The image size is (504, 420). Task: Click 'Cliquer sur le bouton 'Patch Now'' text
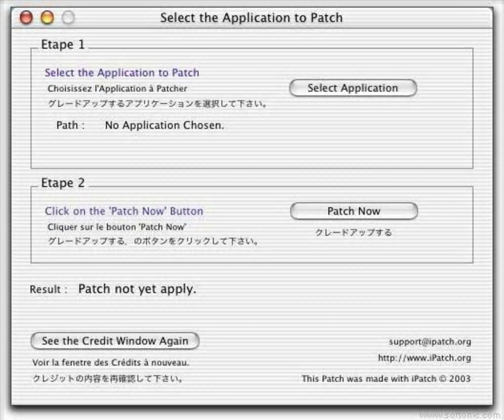(117, 227)
